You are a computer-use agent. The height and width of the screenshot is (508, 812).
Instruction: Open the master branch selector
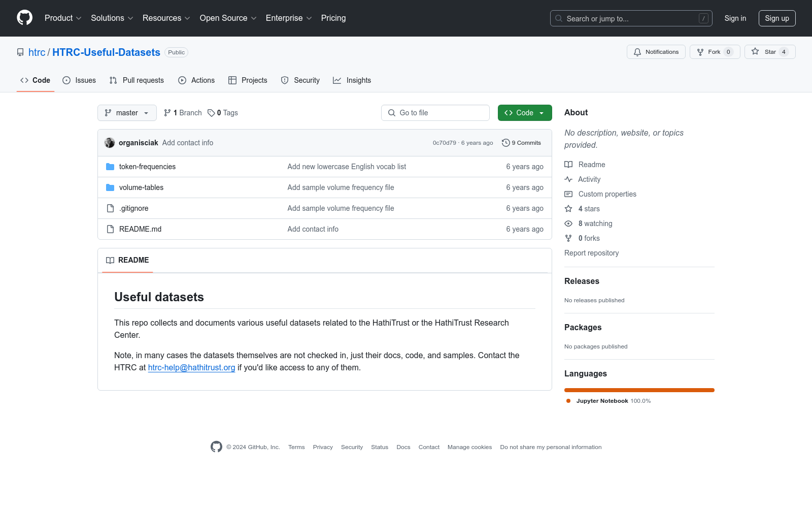pos(127,113)
